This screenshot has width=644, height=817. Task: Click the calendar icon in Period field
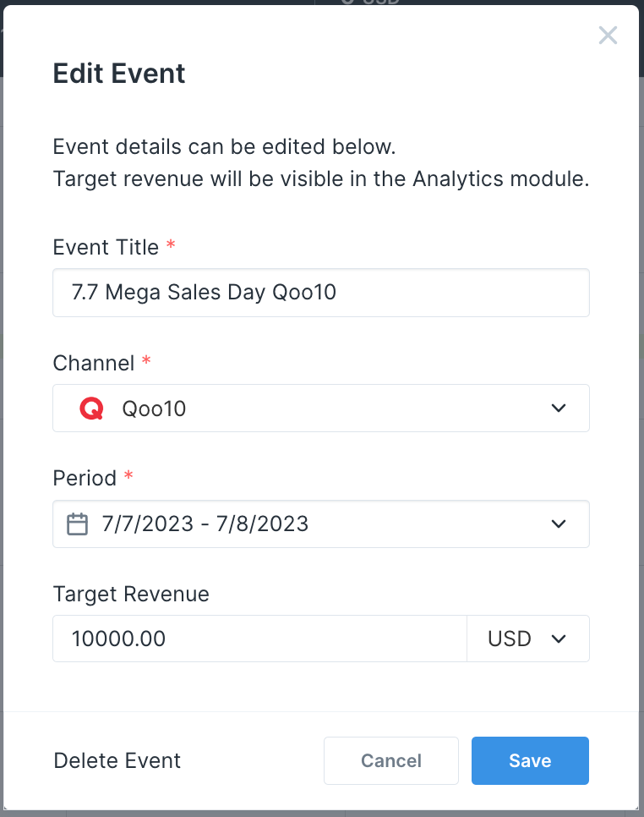click(x=78, y=524)
